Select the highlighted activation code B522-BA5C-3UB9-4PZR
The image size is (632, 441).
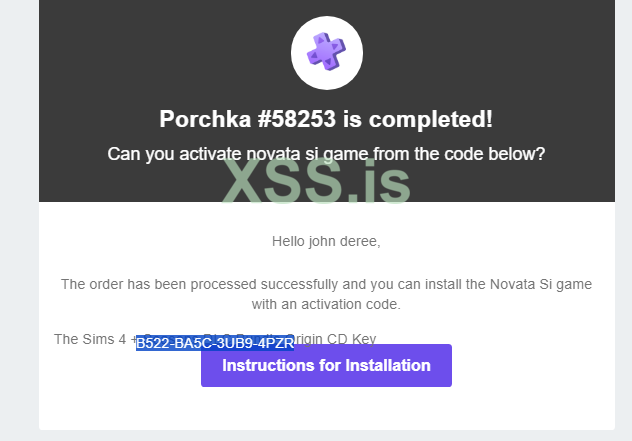tap(215, 343)
